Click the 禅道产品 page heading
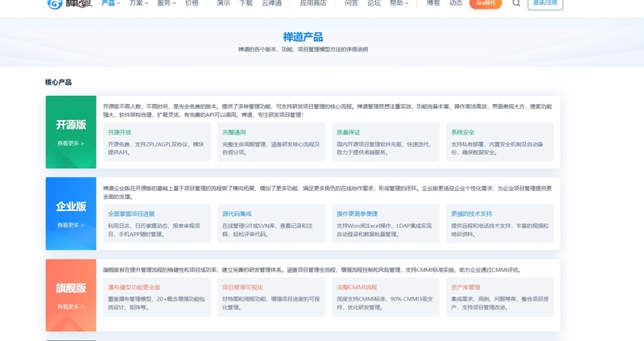The image size is (644, 341). pyautogui.click(x=303, y=37)
